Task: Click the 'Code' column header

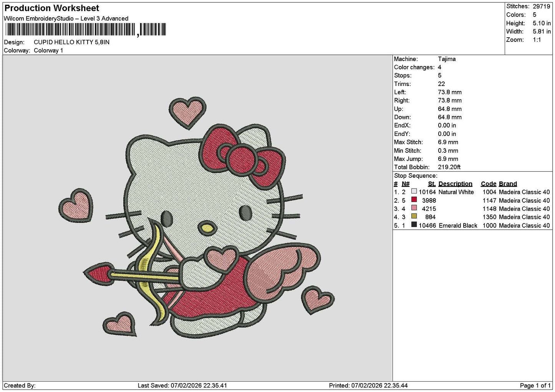Action: pos(489,184)
